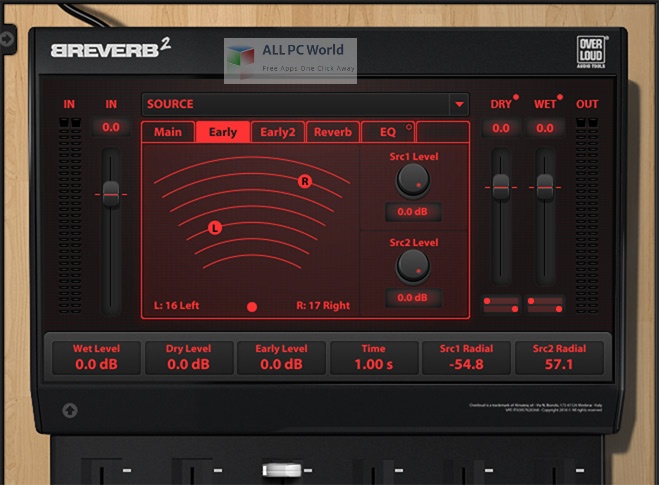The image size is (659, 485).
Task: Toggle the EQ enable indicator circle
Action: click(x=409, y=127)
